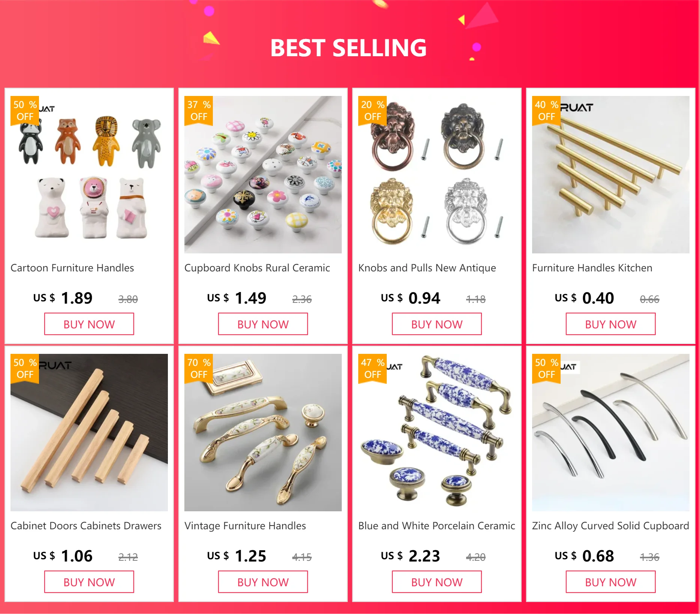Click BUY NOW for Cupboard Knobs Rural Ceramic
This screenshot has height=614, width=700.
(x=263, y=324)
